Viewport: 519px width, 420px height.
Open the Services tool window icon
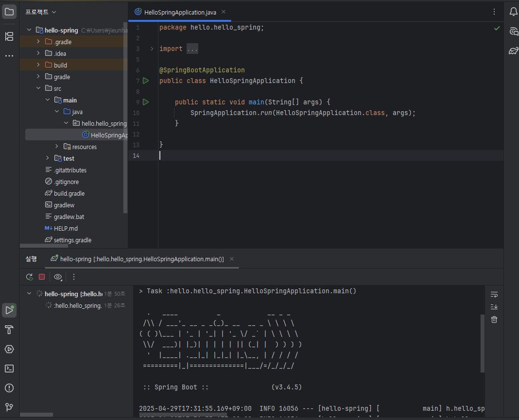tap(9, 349)
